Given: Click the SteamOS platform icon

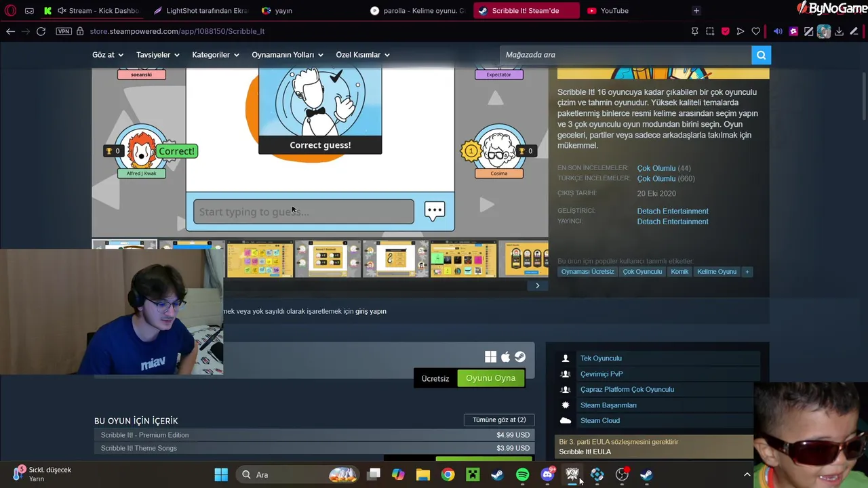Looking at the screenshot, I should (520, 357).
